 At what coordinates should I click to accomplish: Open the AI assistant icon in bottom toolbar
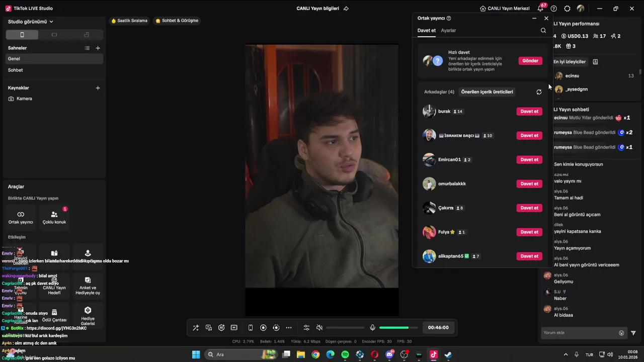click(x=221, y=328)
